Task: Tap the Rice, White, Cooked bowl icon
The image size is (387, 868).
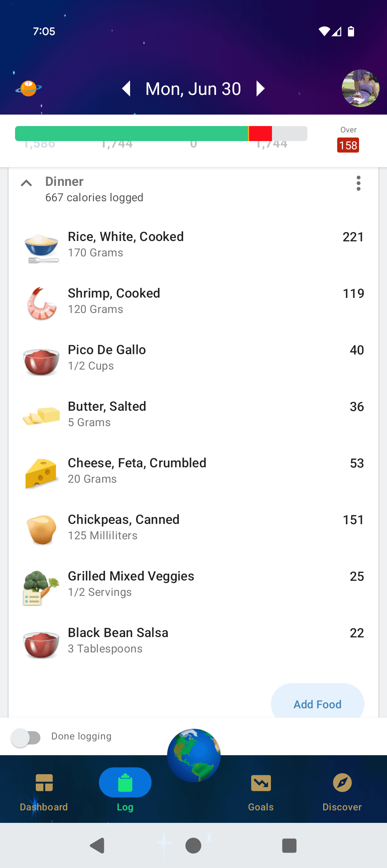Action: point(42,245)
